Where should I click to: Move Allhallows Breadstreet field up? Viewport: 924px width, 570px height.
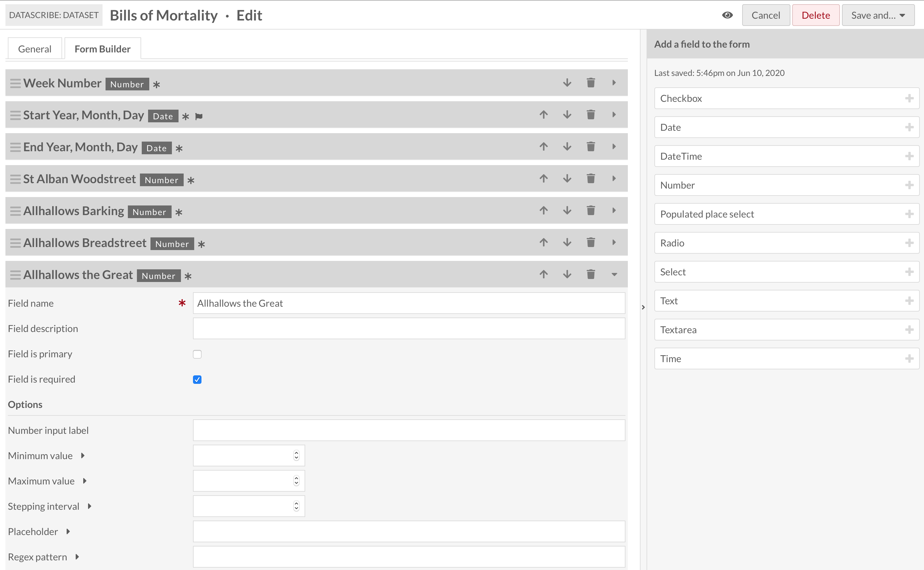[x=543, y=243]
